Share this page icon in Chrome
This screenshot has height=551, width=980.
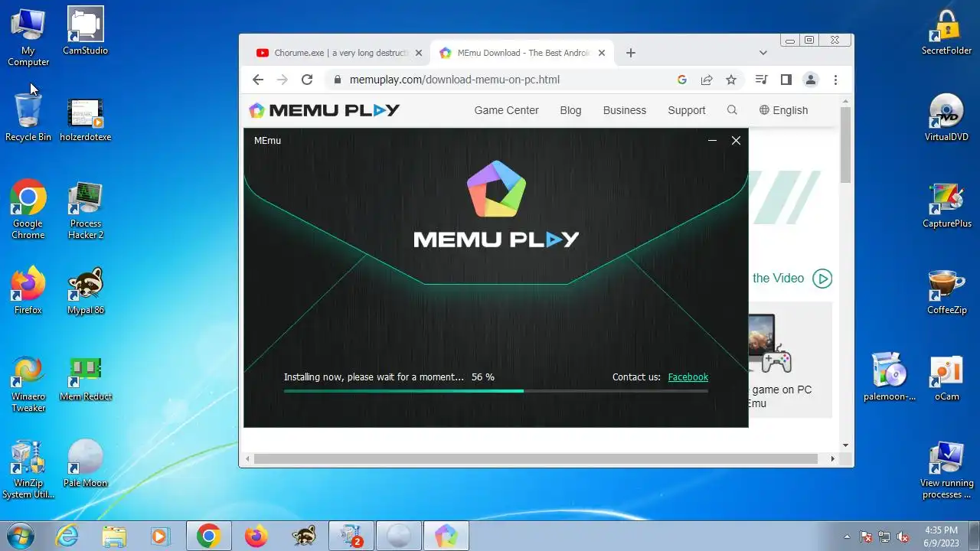coord(707,80)
